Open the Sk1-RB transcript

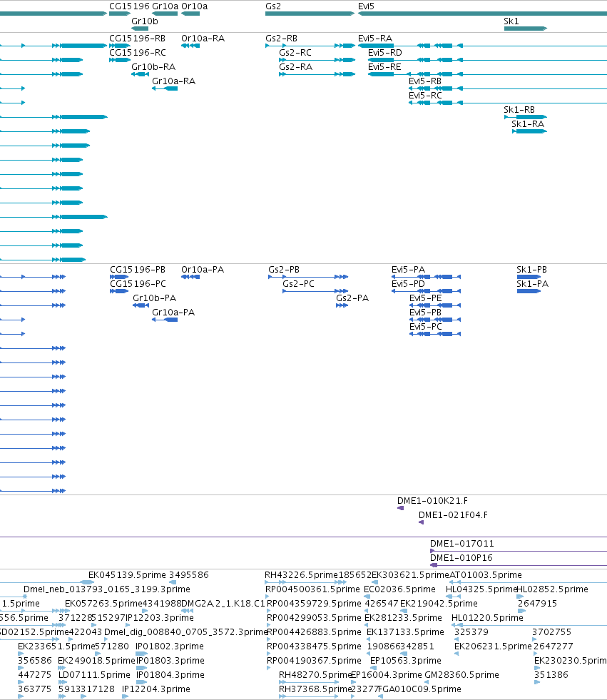click(x=519, y=110)
